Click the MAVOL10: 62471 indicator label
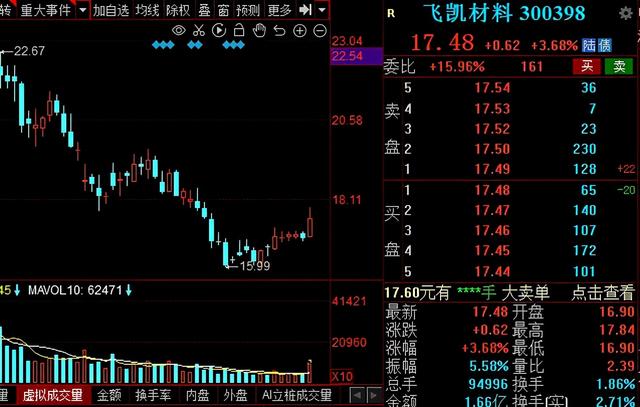640x407 pixels. click(x=75, y=291)
